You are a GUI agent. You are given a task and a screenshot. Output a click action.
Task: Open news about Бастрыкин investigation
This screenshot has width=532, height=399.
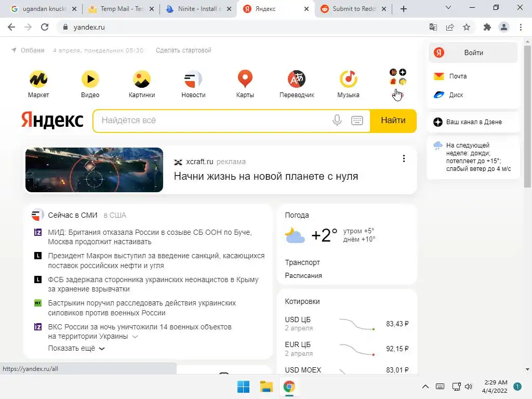[x=142, y=308]
